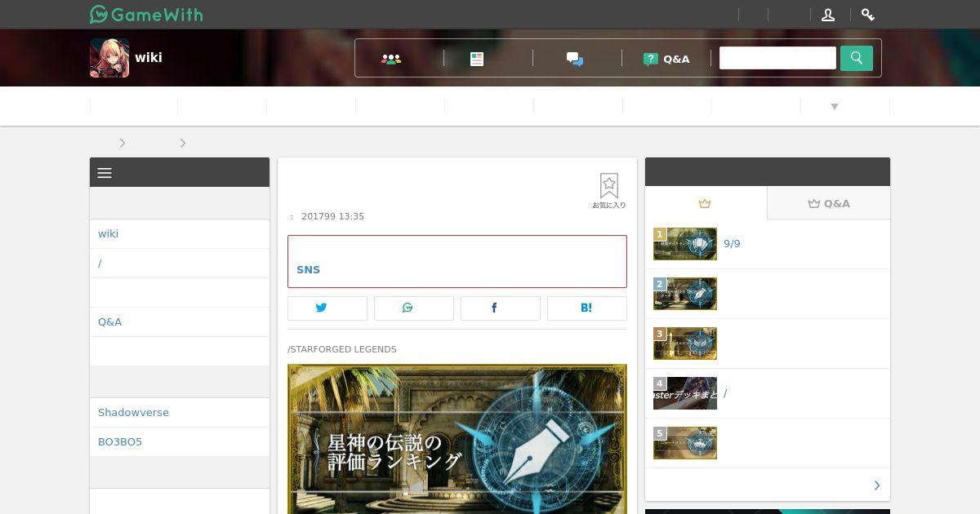Open the Starforged Legends ranking banner image

(x=457, y=439)
